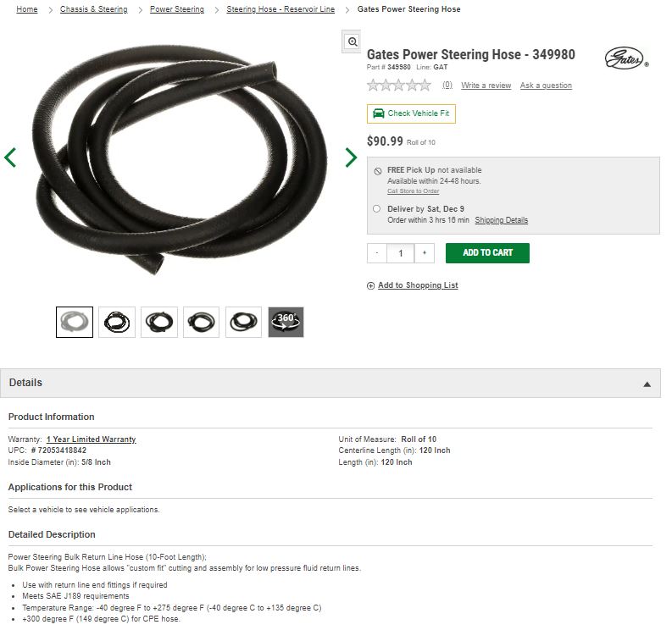The width and height of the screenshot is (672, 630).
Task: Decrease quantity with the minus button
Action: (377, 253)
